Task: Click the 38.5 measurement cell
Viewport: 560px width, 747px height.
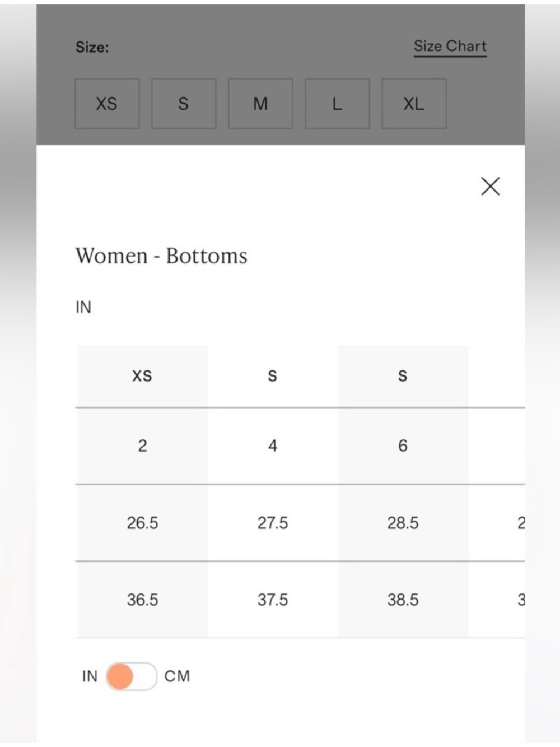Action: pyautogui.click(x=403, y=600)
